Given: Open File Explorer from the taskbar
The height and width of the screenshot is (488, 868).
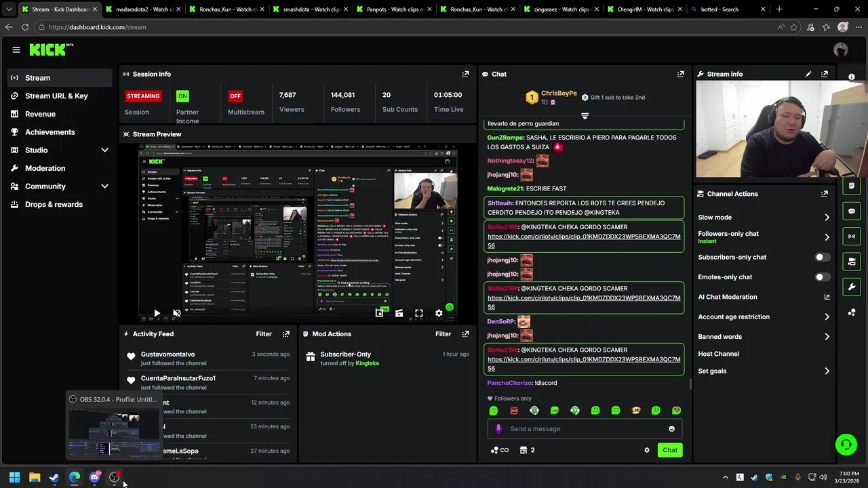Looking at the screenshot, I should [35, 477].
